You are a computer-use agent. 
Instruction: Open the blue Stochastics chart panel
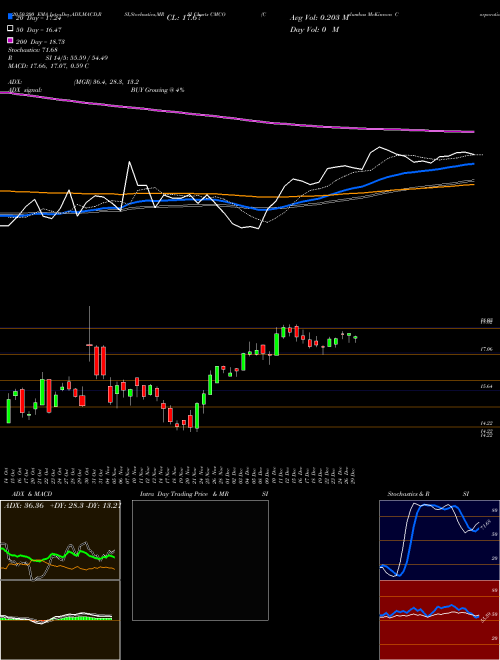pos(439,540)
